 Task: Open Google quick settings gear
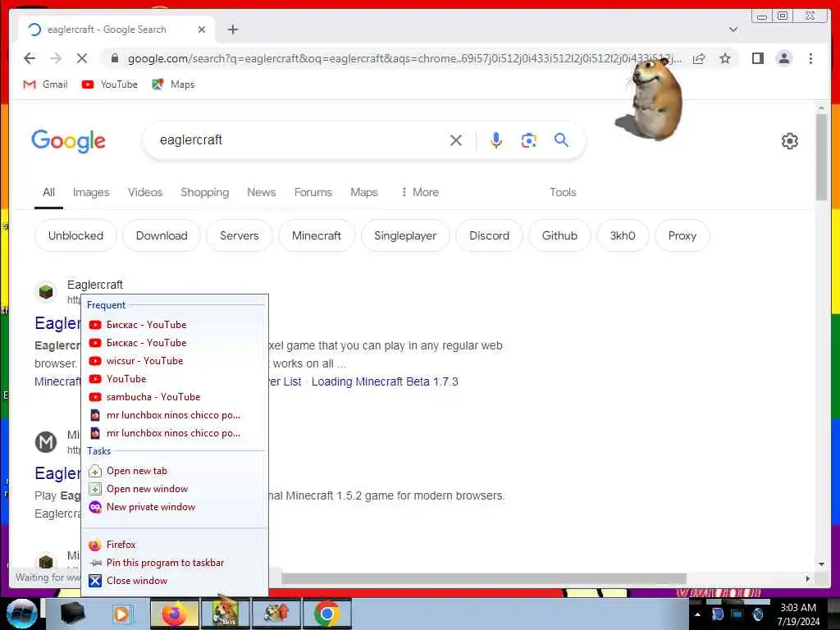click(789, 141)
